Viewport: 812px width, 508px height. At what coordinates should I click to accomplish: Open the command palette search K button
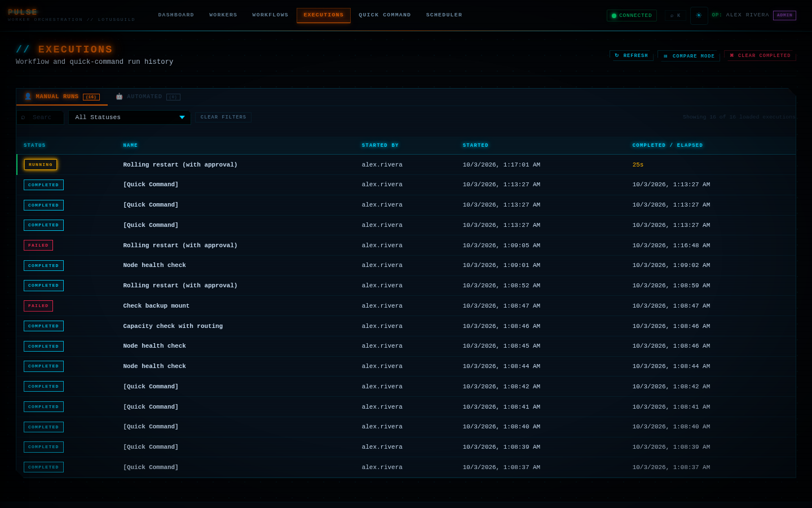tap(675, 15)
